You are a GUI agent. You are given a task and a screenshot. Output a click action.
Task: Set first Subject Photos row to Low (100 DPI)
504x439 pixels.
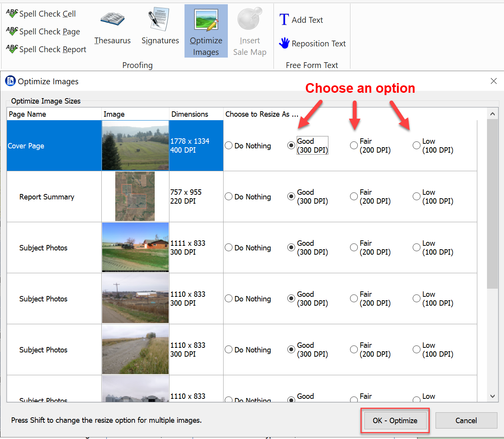417,248
